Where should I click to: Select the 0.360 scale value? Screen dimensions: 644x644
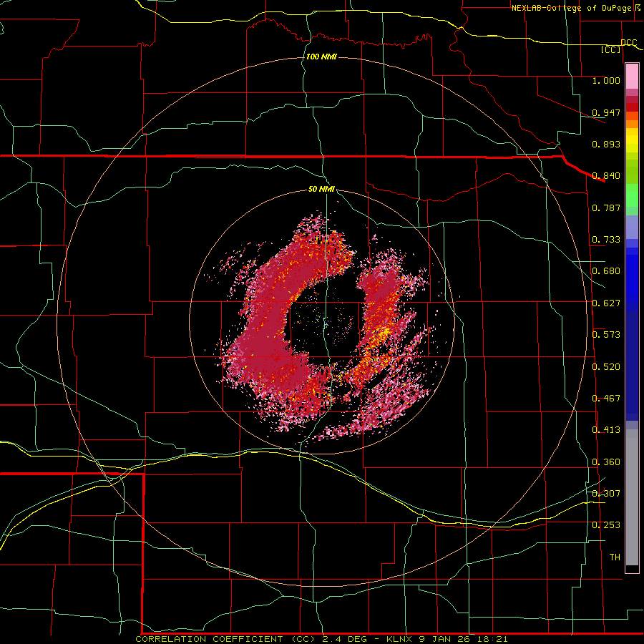(x=606, y=462)
